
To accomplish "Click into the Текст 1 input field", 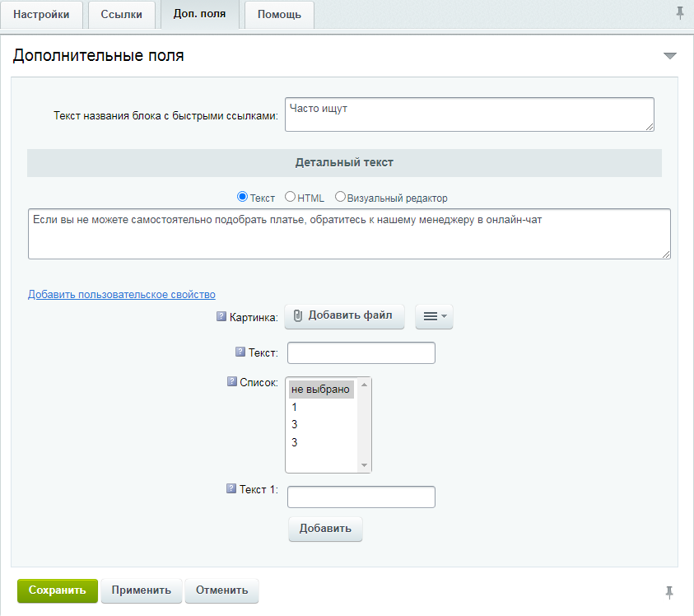I will pyautogui.click(x=361, y=497).
